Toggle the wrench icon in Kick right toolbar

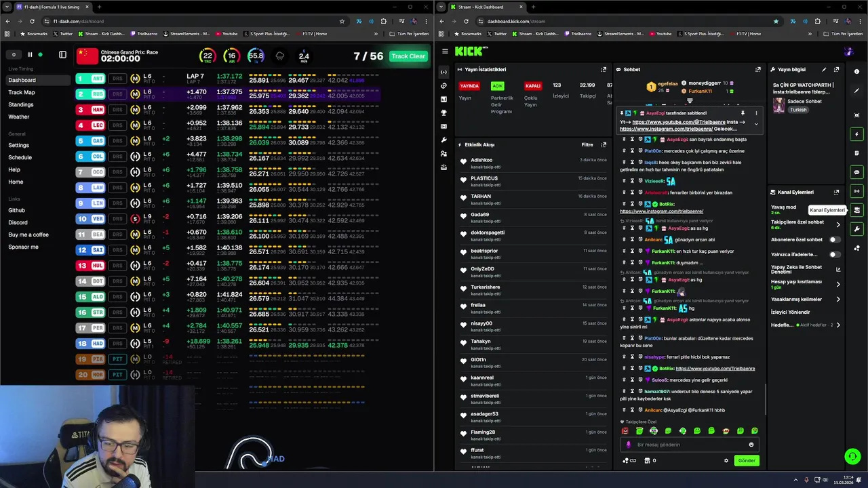pos(856,229)
